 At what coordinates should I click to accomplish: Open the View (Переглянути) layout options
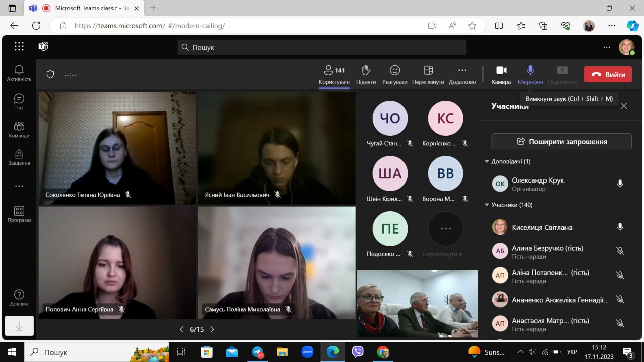point(428,74)
